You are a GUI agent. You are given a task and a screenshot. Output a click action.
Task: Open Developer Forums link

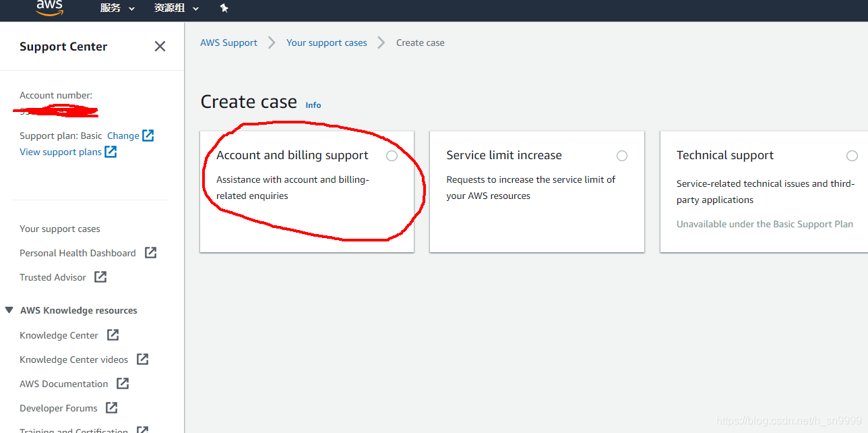[59, 408]
